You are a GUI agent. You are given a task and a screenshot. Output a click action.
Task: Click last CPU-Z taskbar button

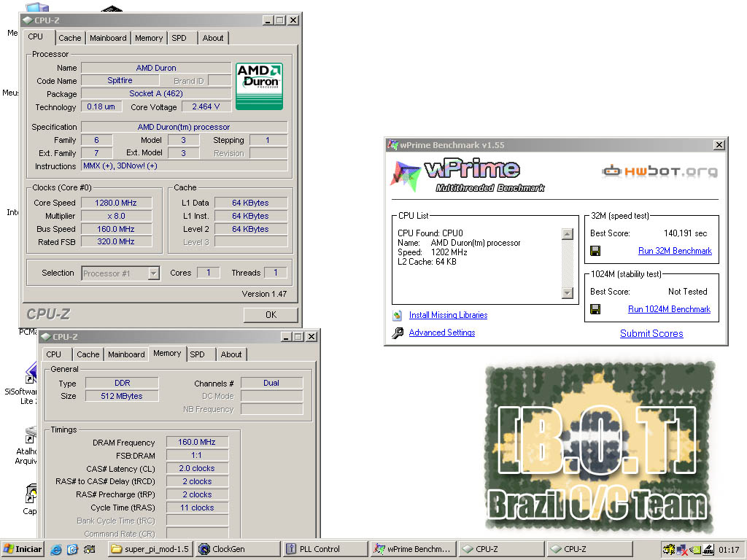click(589, 549)
